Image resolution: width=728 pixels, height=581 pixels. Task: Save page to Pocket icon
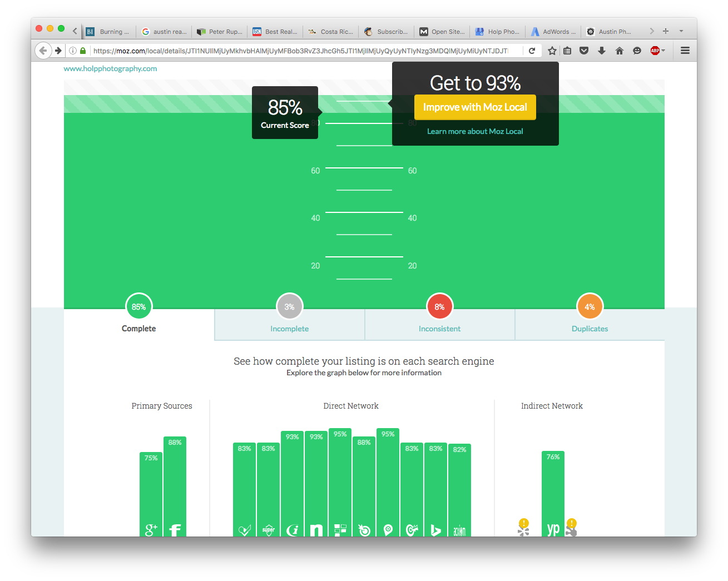[x=584, y=51]
